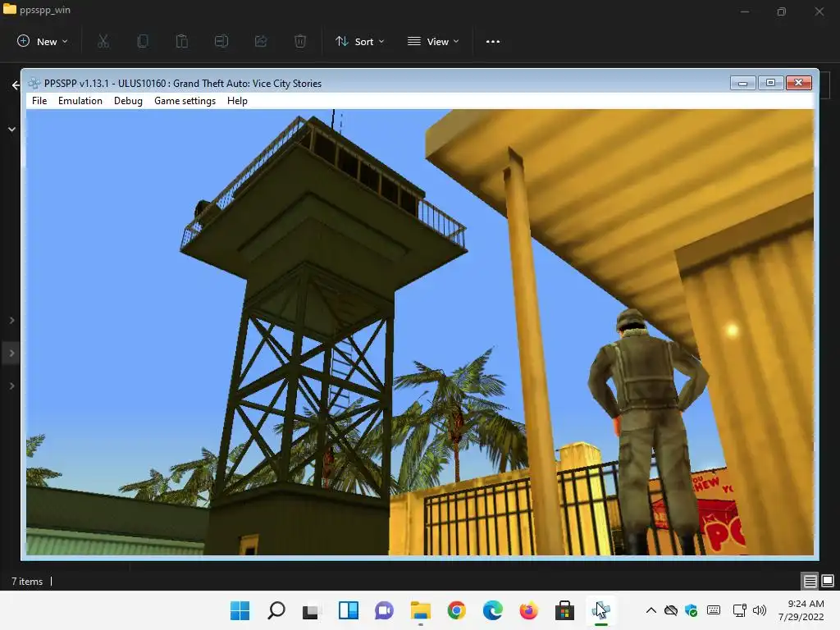Expand the first collapsed navigation pane item
Viewport: 840px width, 630px height.
click(x=11, y=321)
